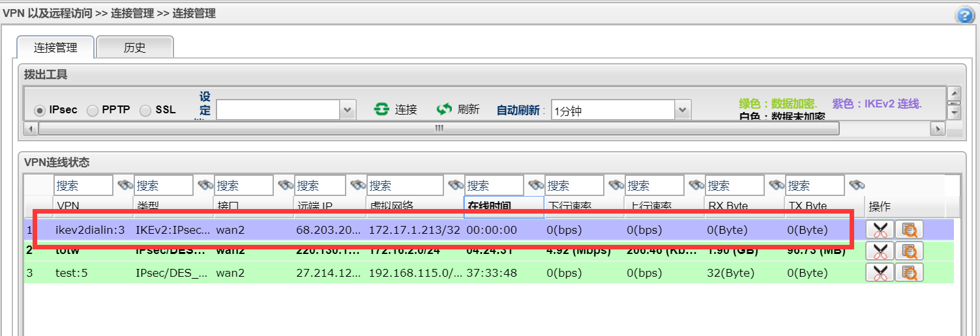Click binoculars icon beside the 类型 search field
The height and width of the screenshot is (336, 980).
[205, 186]
